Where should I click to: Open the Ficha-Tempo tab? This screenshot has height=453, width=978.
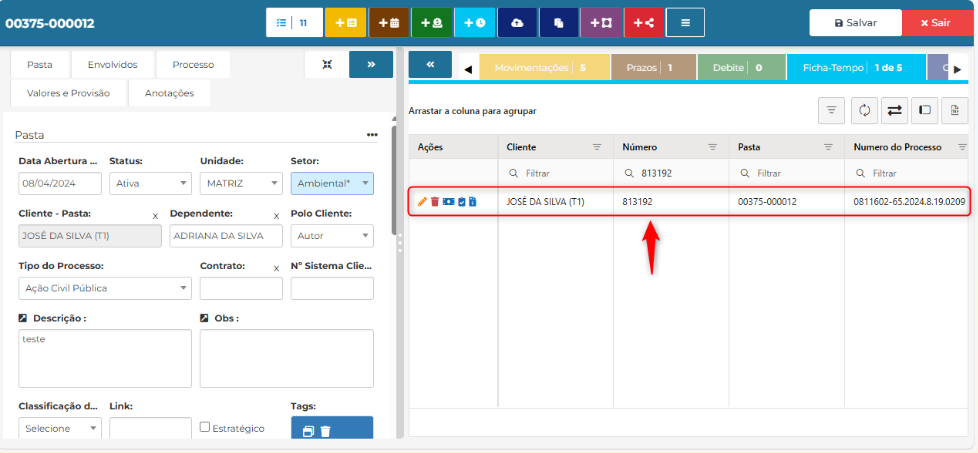click(x=856, y=67)
